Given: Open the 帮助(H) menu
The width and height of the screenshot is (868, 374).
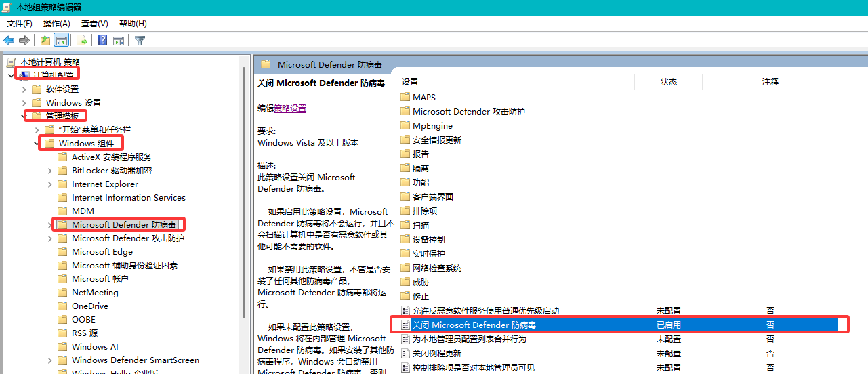Looking at the screenshot, I should tap(133, 24).
